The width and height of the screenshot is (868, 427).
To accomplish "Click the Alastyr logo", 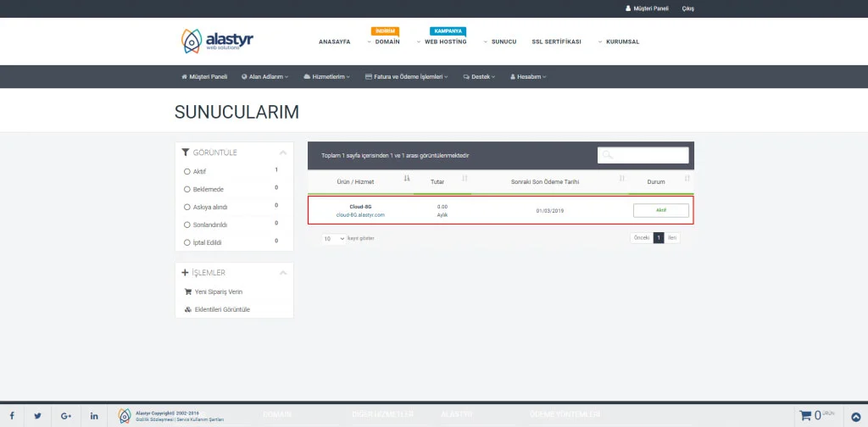I will 217,41.
